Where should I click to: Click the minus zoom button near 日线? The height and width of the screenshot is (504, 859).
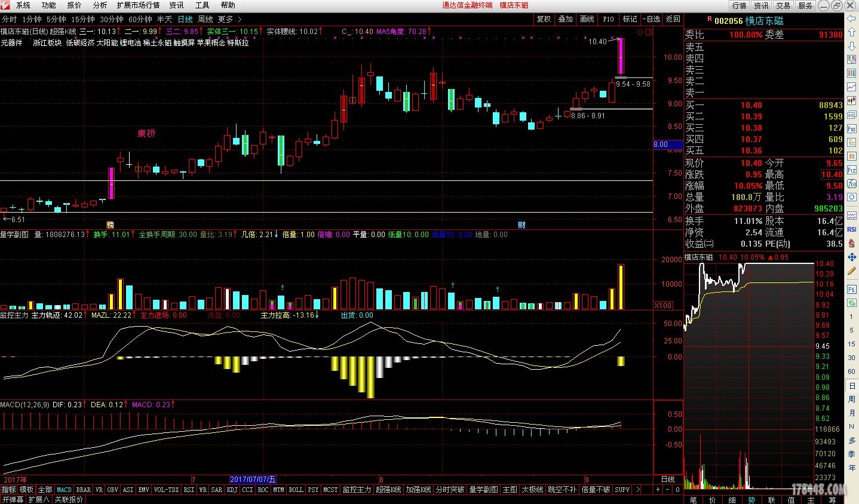pos(668,490)
